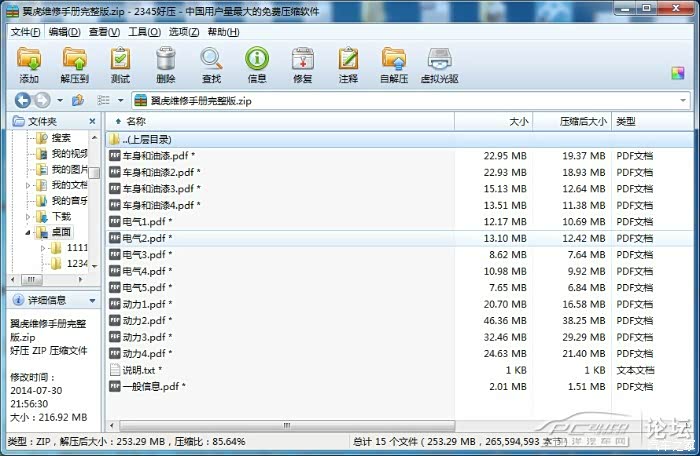
Task: Run archive check with 测试 icon
Action: tap(120, 63)
